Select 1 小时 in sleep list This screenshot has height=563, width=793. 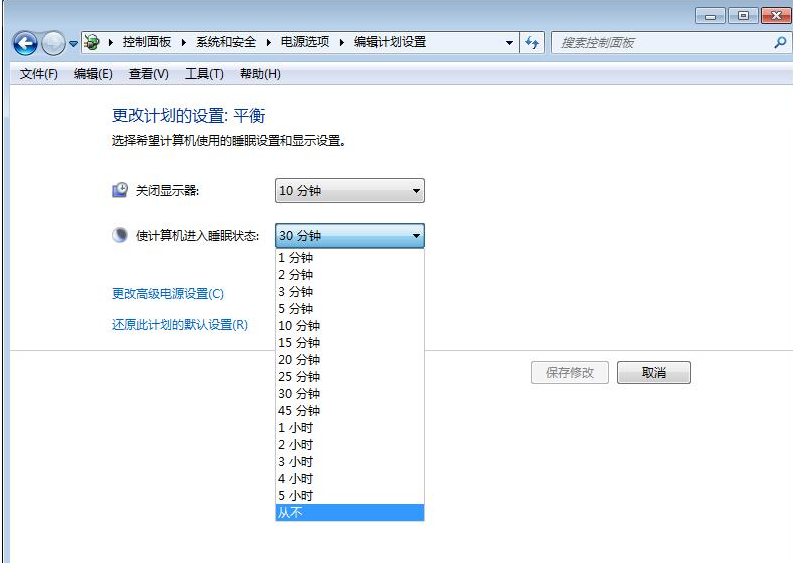coord(349,427)
